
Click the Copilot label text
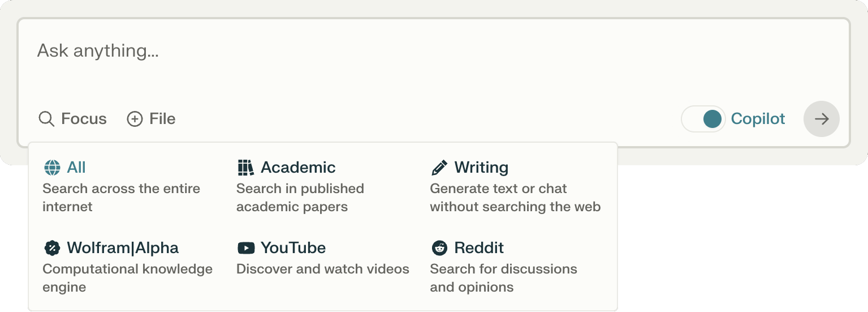pyautogui.click(x=758, y=119)
